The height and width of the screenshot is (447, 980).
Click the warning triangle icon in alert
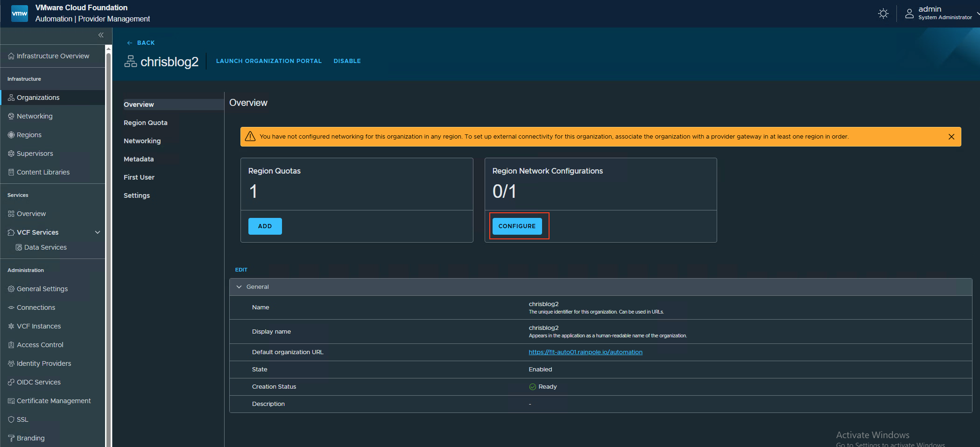tap(250, 136)
